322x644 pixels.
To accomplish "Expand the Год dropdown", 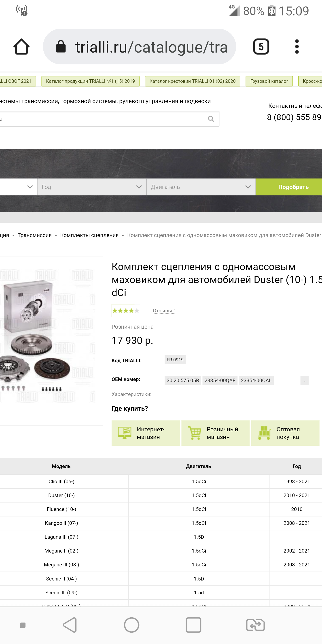I will [x=92, y=187].
